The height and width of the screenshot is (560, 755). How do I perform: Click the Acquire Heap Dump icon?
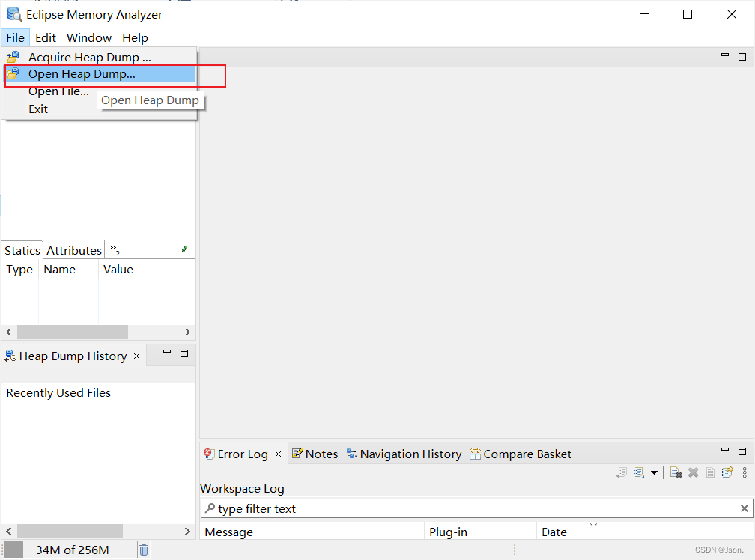13,57
